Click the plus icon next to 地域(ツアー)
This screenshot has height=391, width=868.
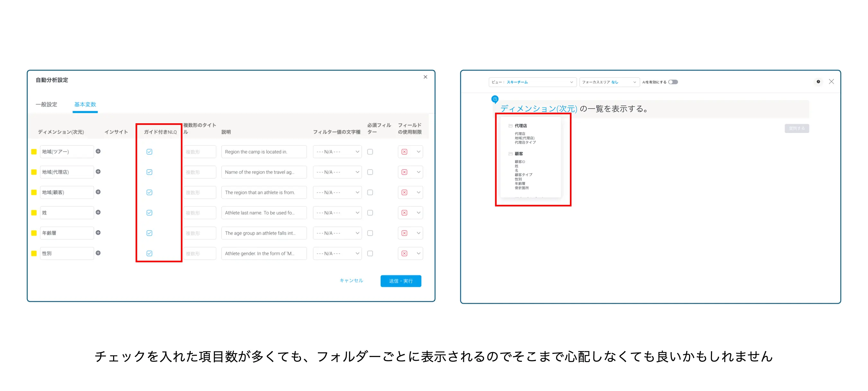98,152
